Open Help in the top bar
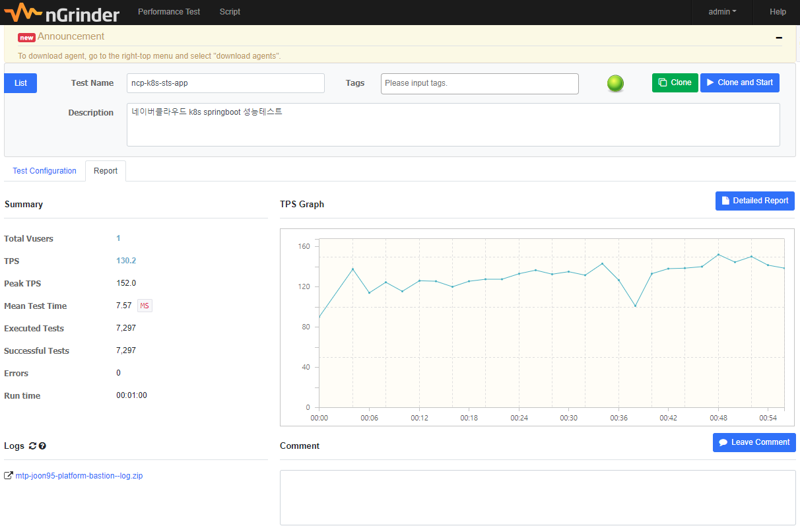This screenshot has height=532, width=800. tap(778, 12)
